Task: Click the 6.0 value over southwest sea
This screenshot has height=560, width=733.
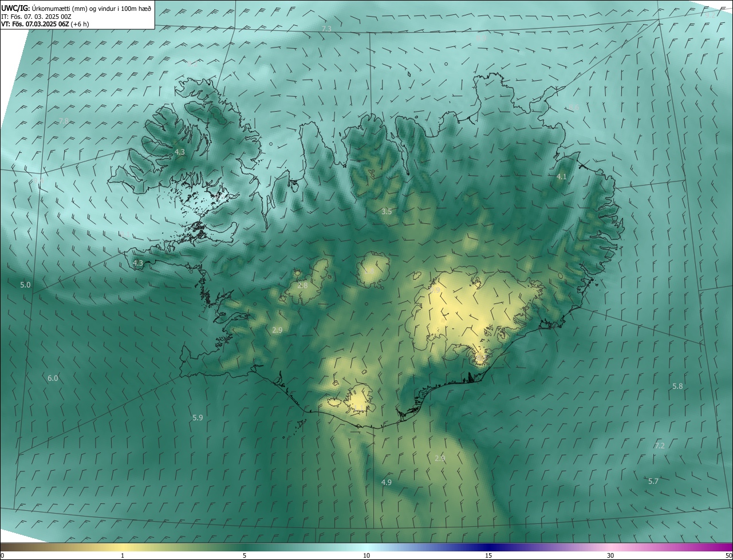Action: coord(53,378)
